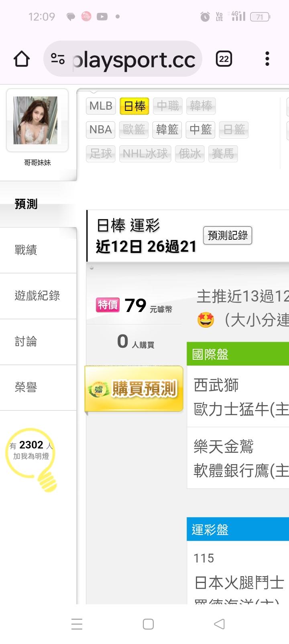Screen dimensions: 289x644
Task: Switch to the NBA league tab
Action: (x=101, y=130)
